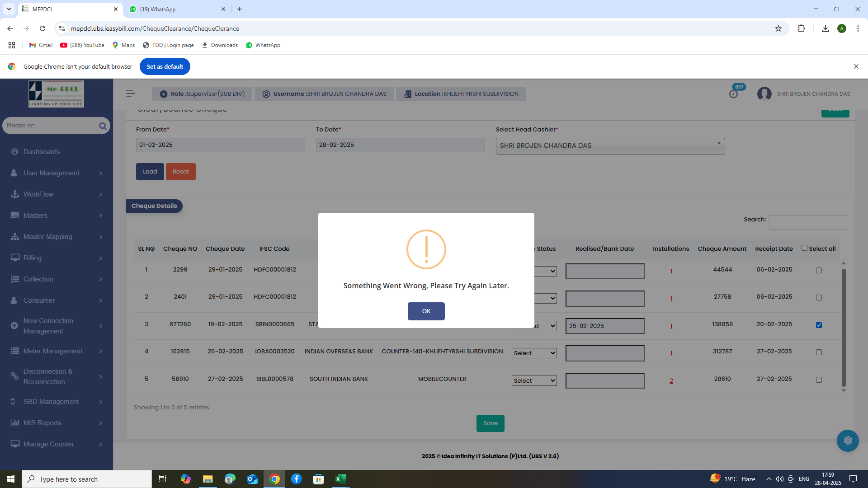Open the Chrome extensions icon
The image size is (868, 488).
pos(801,28)
